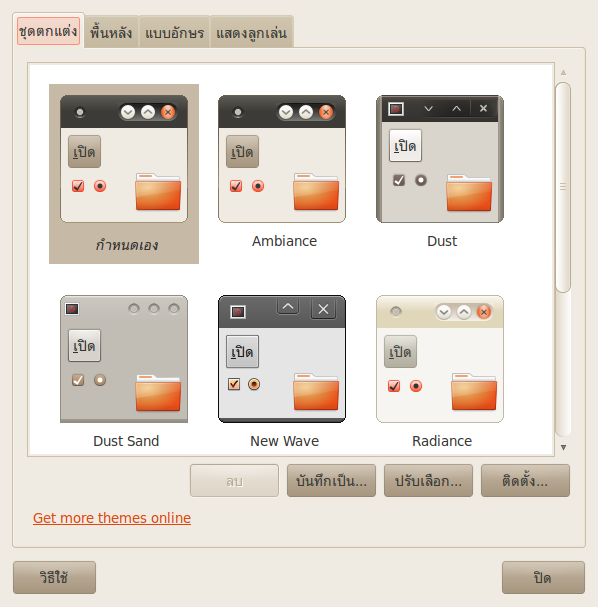Screen dimensions: 598x607
Task: Choose the Radiance theme preview
Action: 440,359
